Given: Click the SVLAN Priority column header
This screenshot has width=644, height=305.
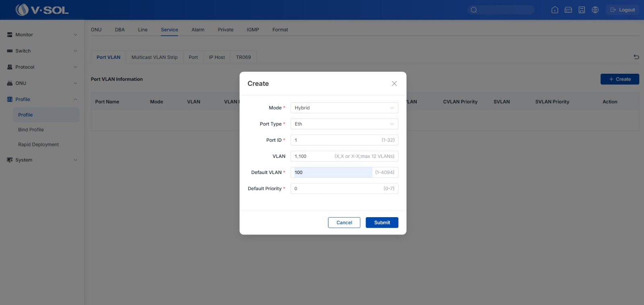Looking at the screenshot, I should [x=552, y=102].
